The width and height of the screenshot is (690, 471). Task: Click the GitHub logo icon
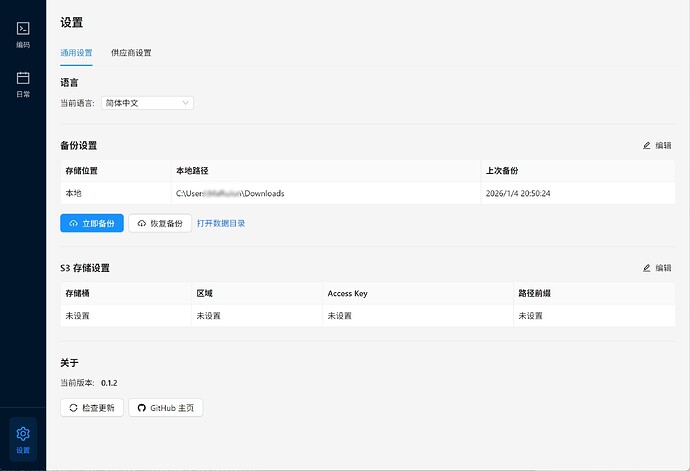pos(142,408)
